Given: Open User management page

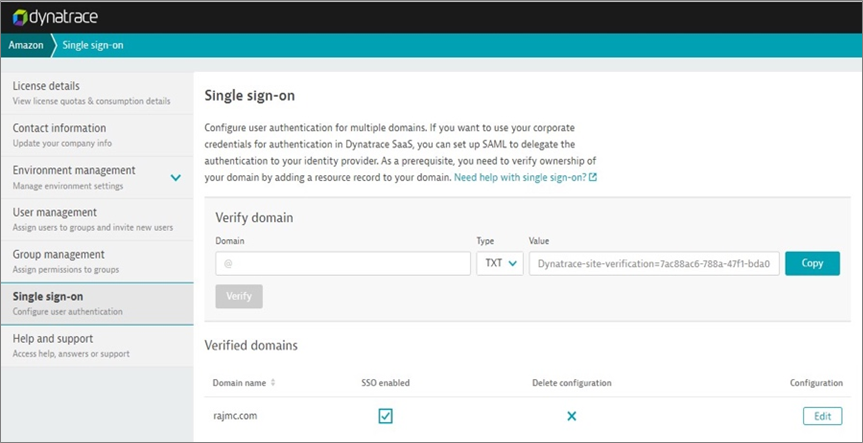Looking at the screenshot, I should 97,220.
